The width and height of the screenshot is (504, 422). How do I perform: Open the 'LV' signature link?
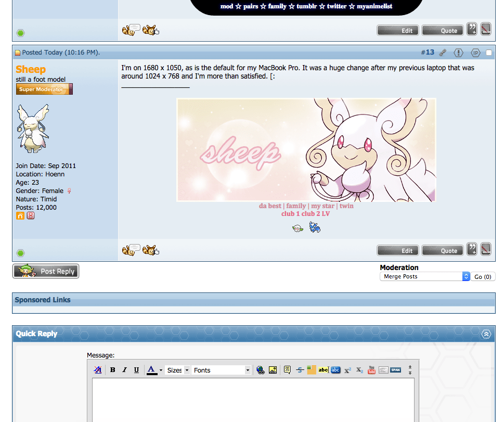pos(326,213)
